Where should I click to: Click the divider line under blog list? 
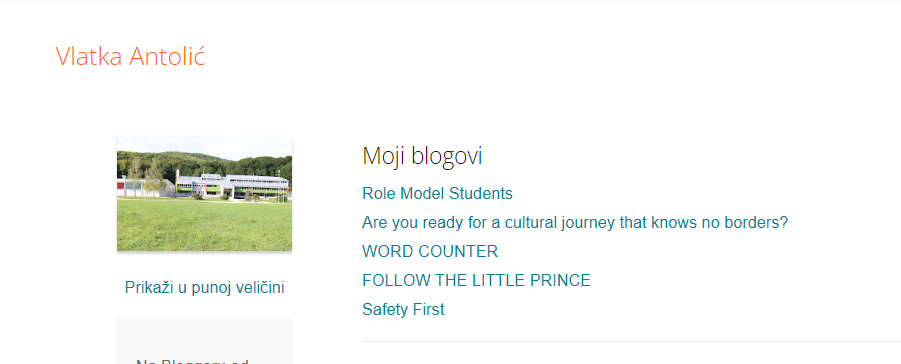[x=632, y=342]
